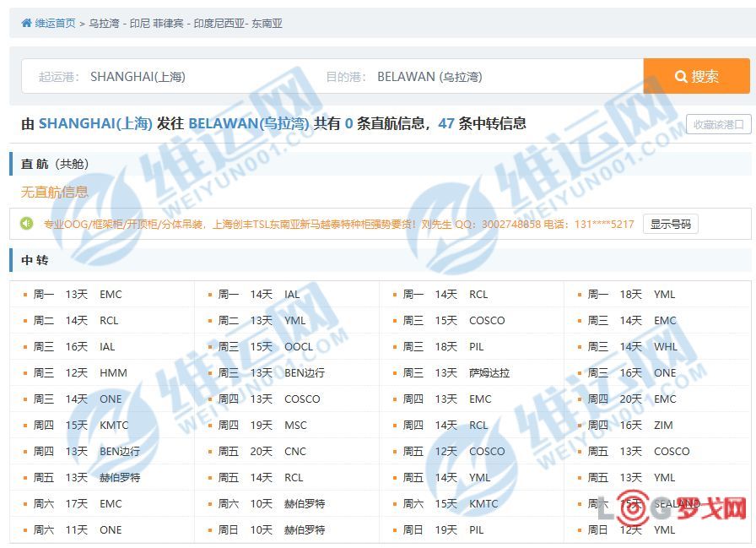Focus the 目的港 BELAWAN input field

498,77
